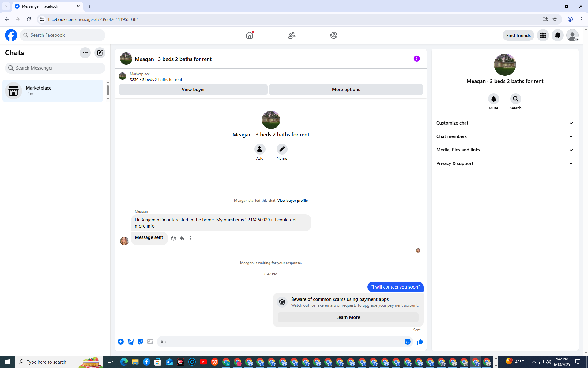Expand Media, files and links section
This screenshot has width=588, height=368.
click(x=505, y=150)
